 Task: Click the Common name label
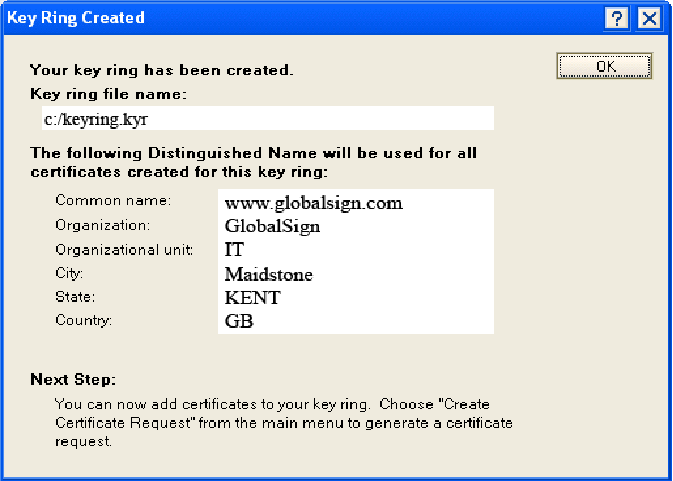113,200
